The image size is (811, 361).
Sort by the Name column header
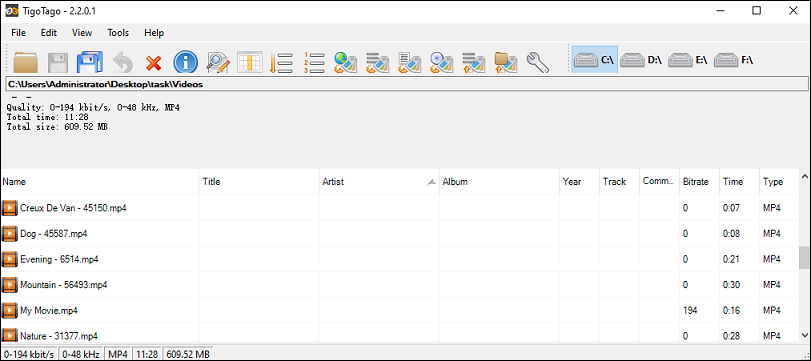click(100, 182)
